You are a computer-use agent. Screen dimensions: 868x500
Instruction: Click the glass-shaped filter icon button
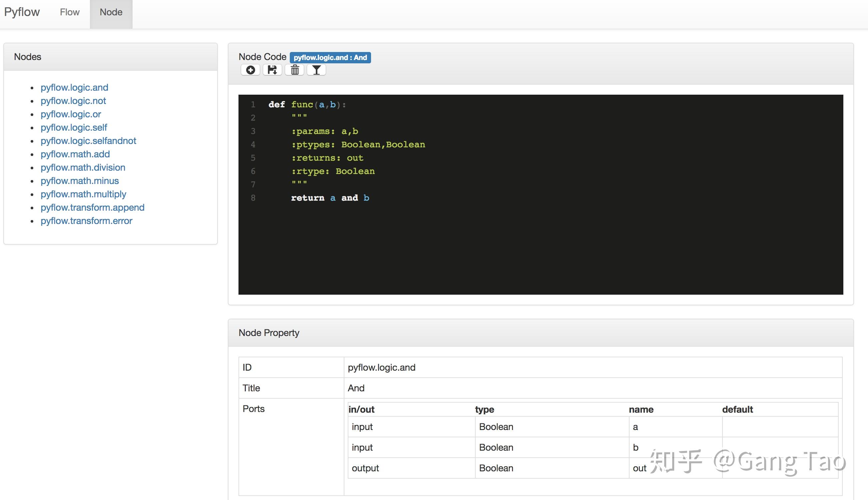pos(316,70)
